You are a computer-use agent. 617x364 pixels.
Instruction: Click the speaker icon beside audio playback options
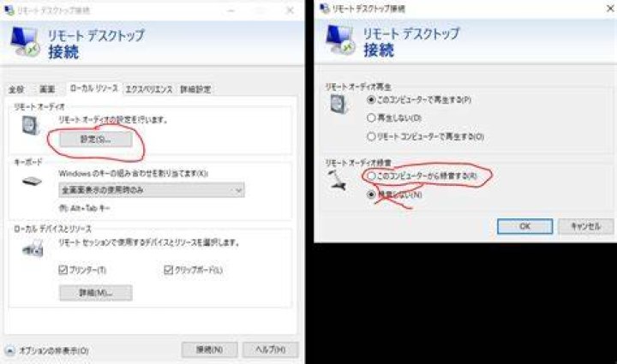[338, 104]
